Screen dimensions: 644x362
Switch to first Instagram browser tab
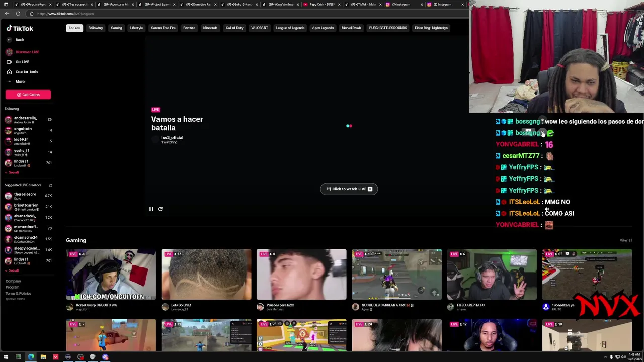point(401,4)
